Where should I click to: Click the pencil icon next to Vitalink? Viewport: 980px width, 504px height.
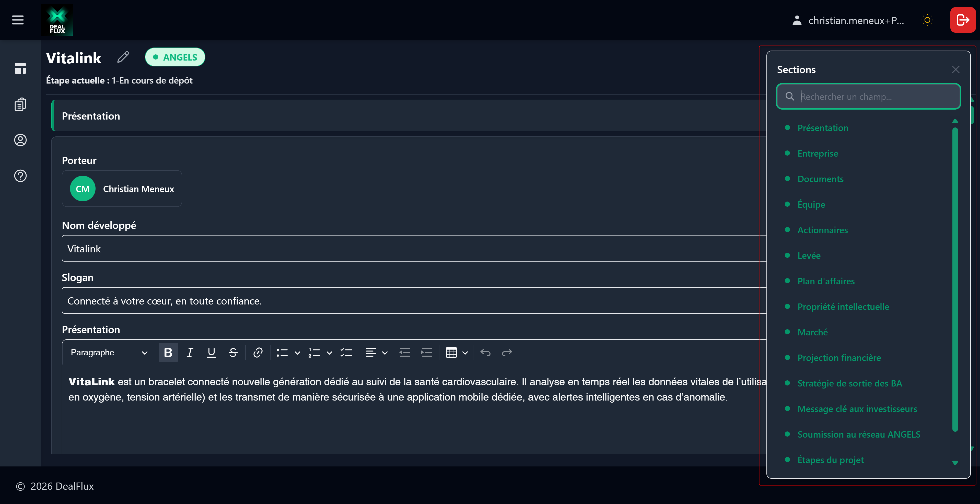(x=123, y=57)
